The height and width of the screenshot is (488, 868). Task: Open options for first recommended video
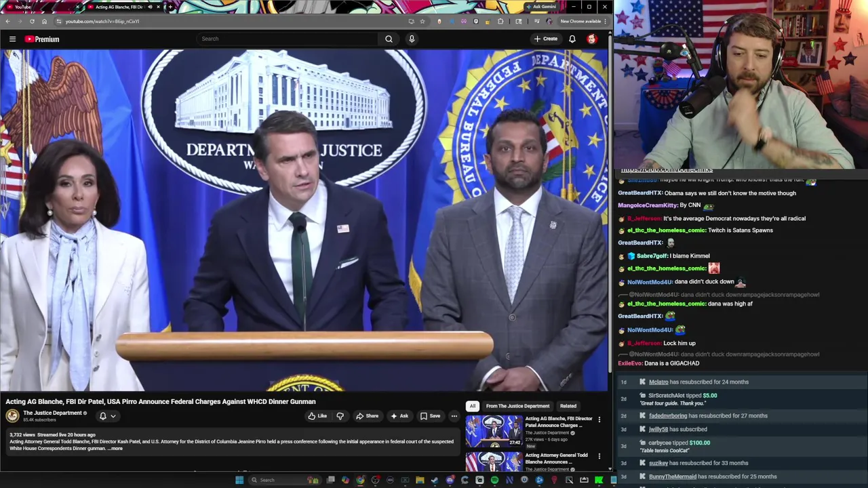599,420
